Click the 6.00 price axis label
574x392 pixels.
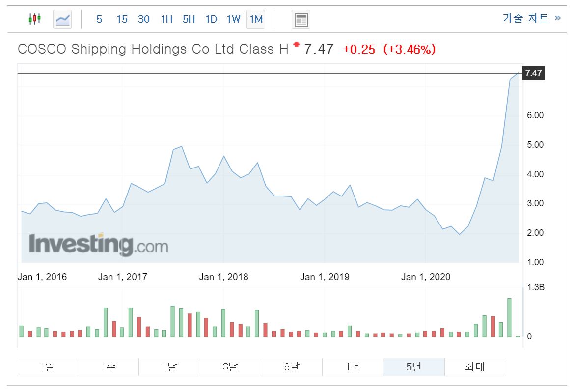[535, 115]
